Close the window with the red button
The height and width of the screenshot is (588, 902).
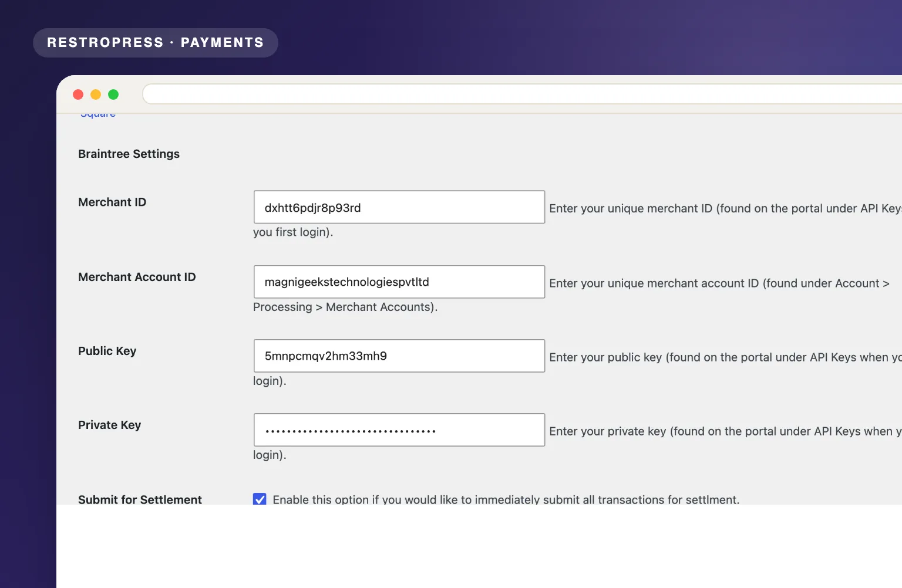pyautogui.click(x=78, y=94)
